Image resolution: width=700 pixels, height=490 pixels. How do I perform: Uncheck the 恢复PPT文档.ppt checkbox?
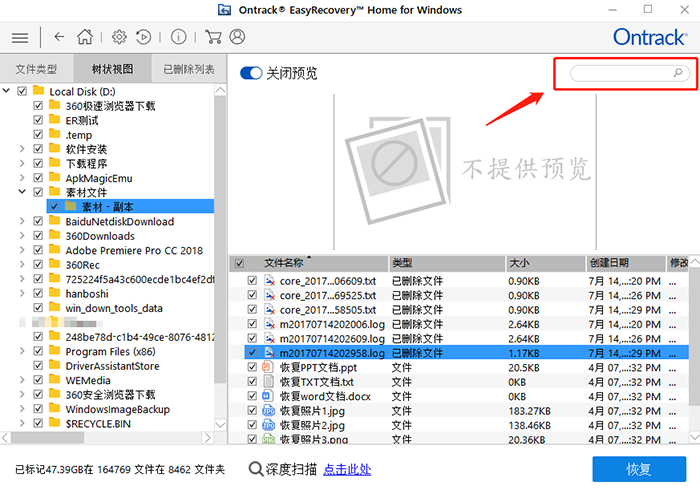pos(252,367)
